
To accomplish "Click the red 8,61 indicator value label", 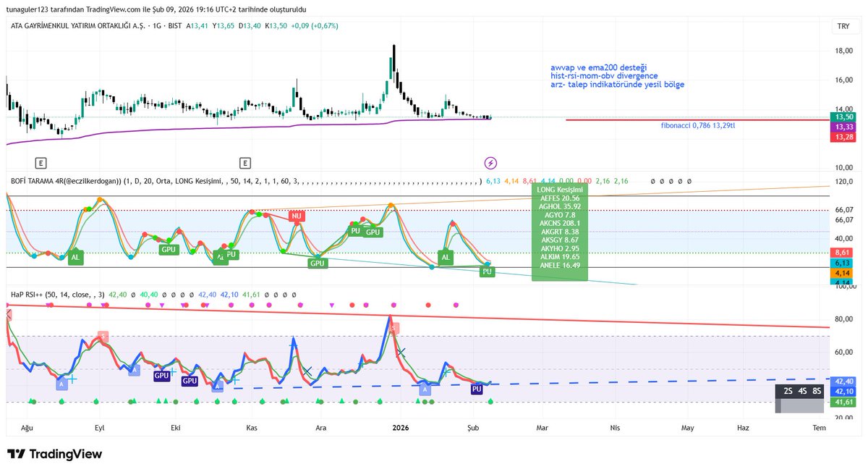I will point(841,252).
